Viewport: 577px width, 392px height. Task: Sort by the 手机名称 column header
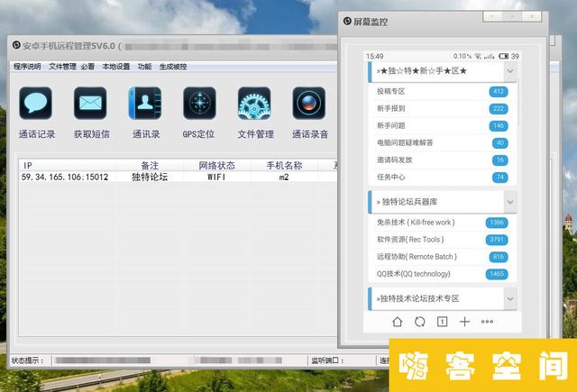(284, 166)
